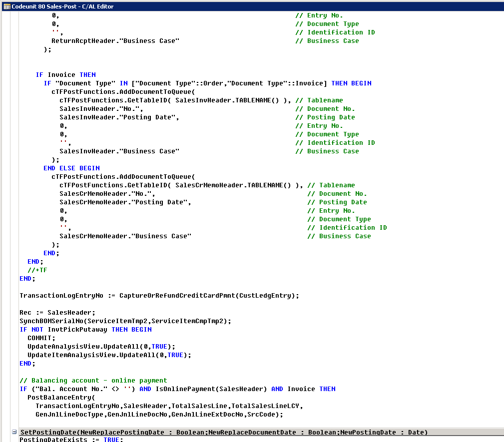This screenshot has width=504, height=442.
Task: Click the "IF Invoice THEN" line
Action: tap(65, 75)
